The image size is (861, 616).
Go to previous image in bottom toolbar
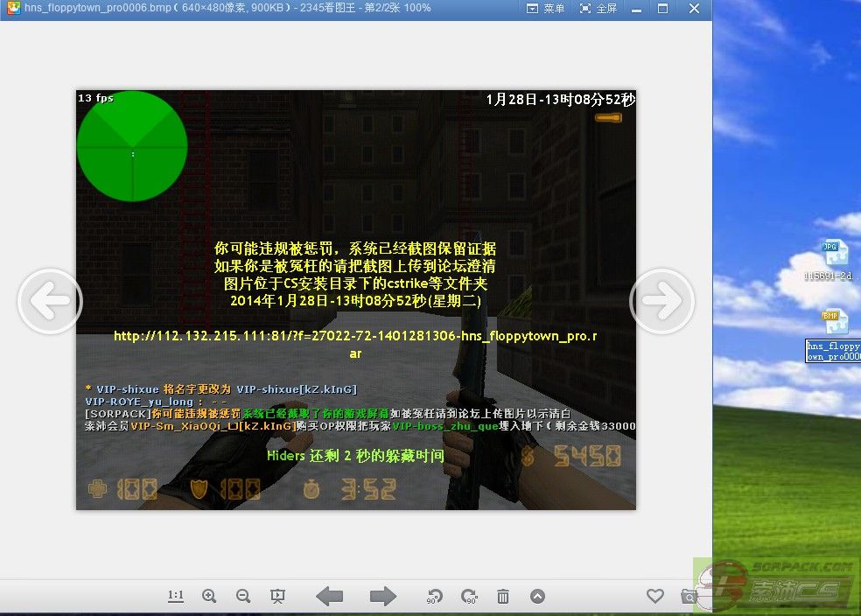coord(330,597)
